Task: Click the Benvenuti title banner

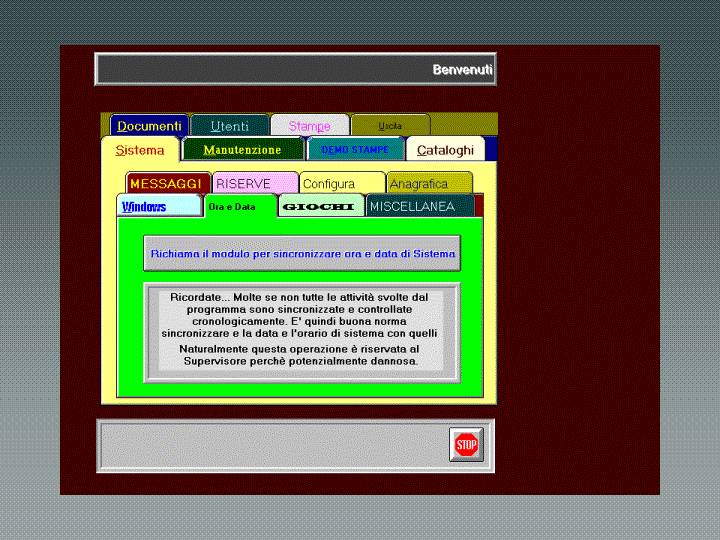Action: click(x=296, y=69)
